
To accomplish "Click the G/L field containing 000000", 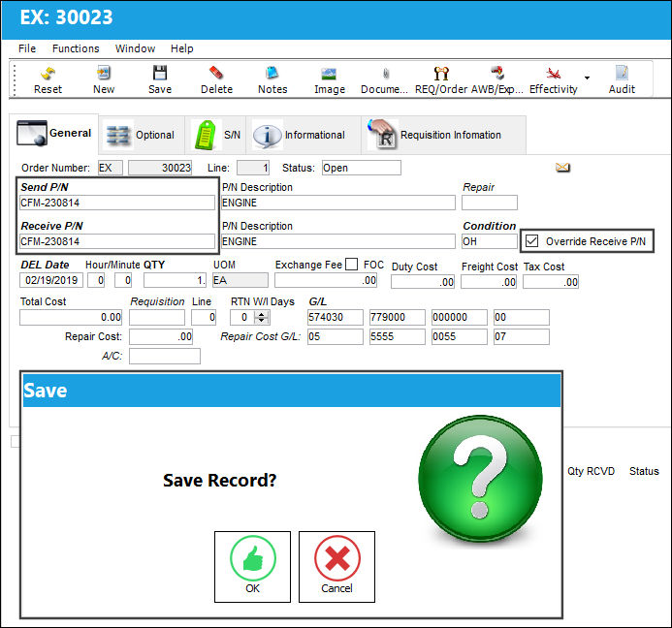I will 460,318.
